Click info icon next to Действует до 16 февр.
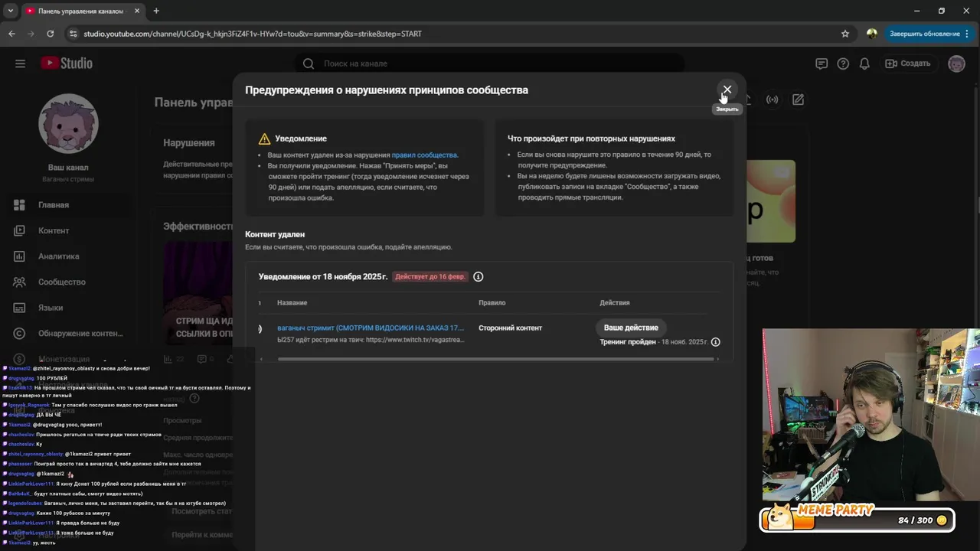This screenshot has width=980, height=551. [479, 276]
